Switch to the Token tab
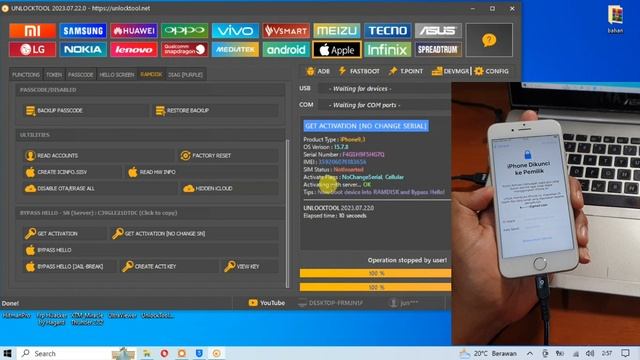Image resolution: width=640 pixels, height=360 pixels. tap(54, 75)
